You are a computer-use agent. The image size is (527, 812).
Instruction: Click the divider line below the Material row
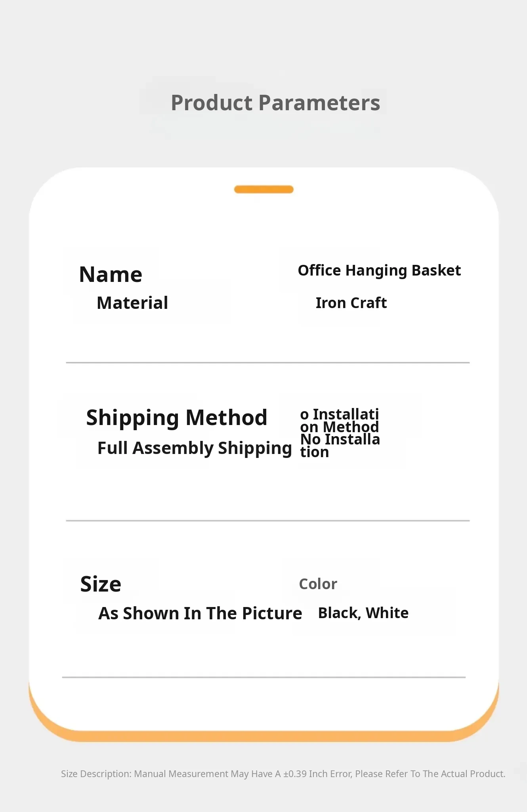(x=267, y=362)
